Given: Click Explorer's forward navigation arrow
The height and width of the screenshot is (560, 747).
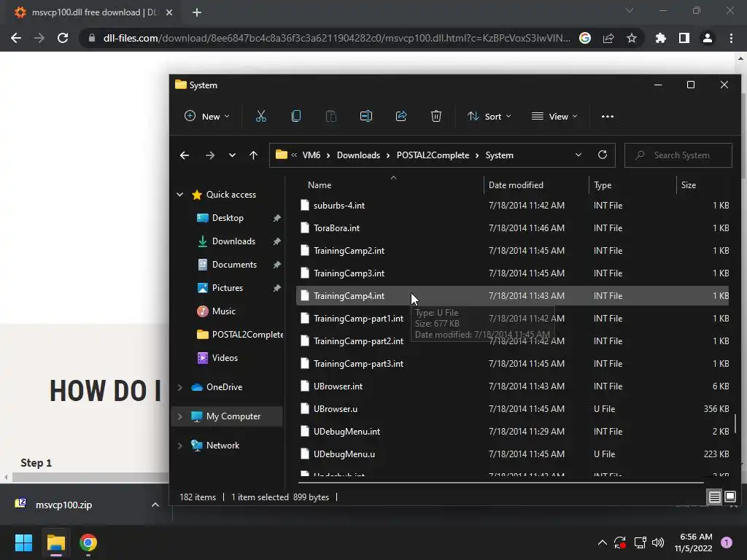Looking at the screenshot, I should (209, 155).
